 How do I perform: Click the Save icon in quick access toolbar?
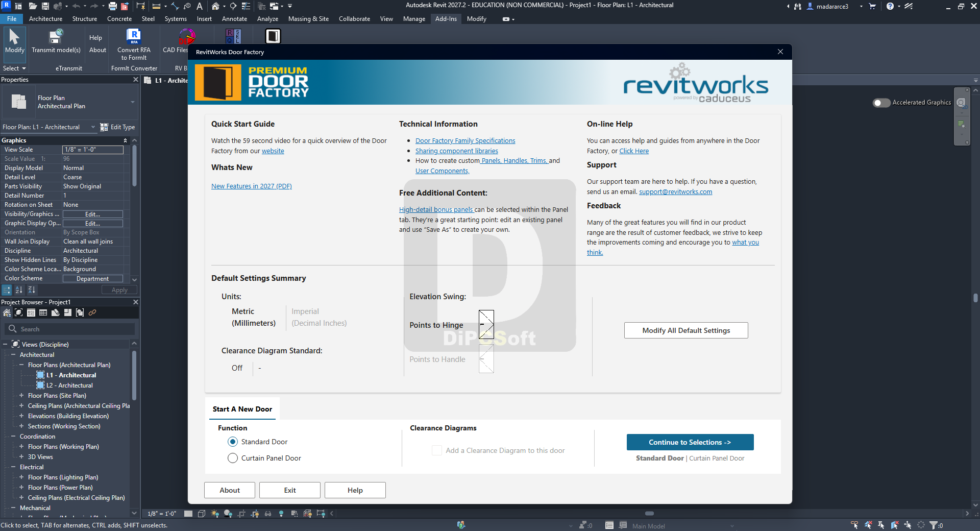pyautogui.click(x=45, y=6)
